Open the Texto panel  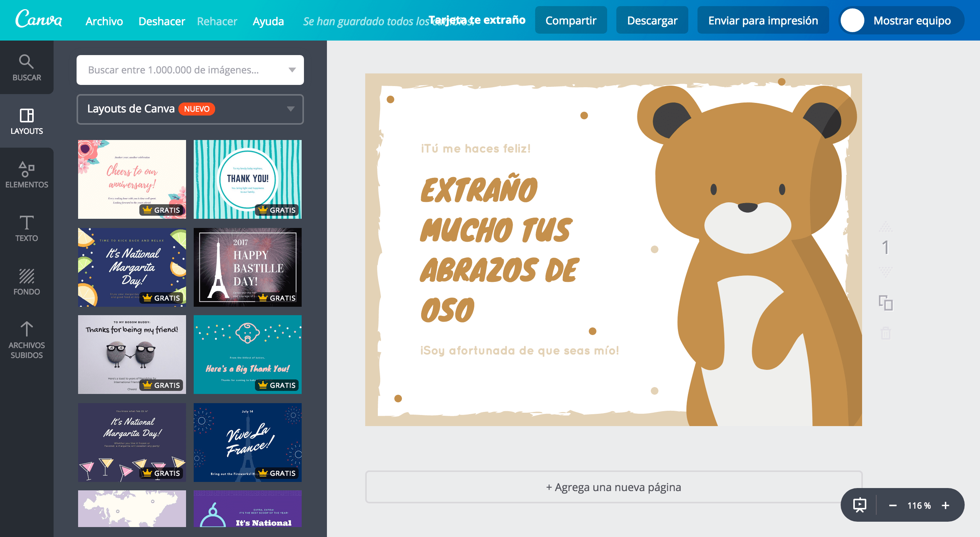tap(26, 228)
